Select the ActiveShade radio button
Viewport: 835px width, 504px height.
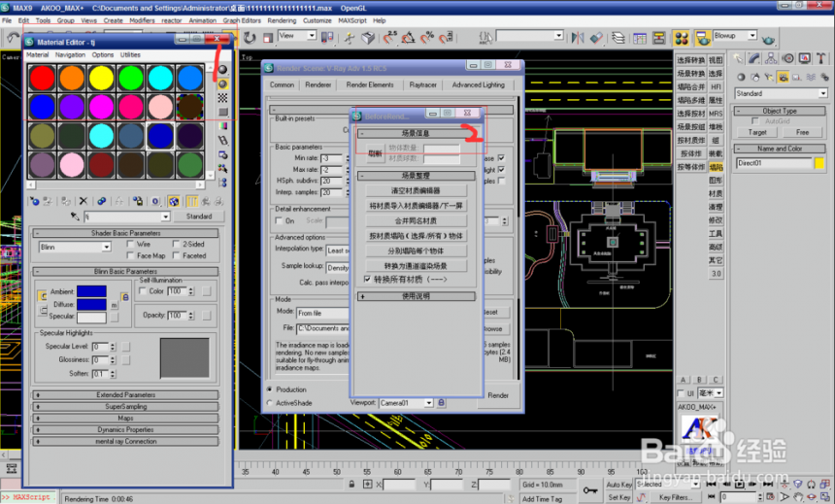click(x=270, y=403)
